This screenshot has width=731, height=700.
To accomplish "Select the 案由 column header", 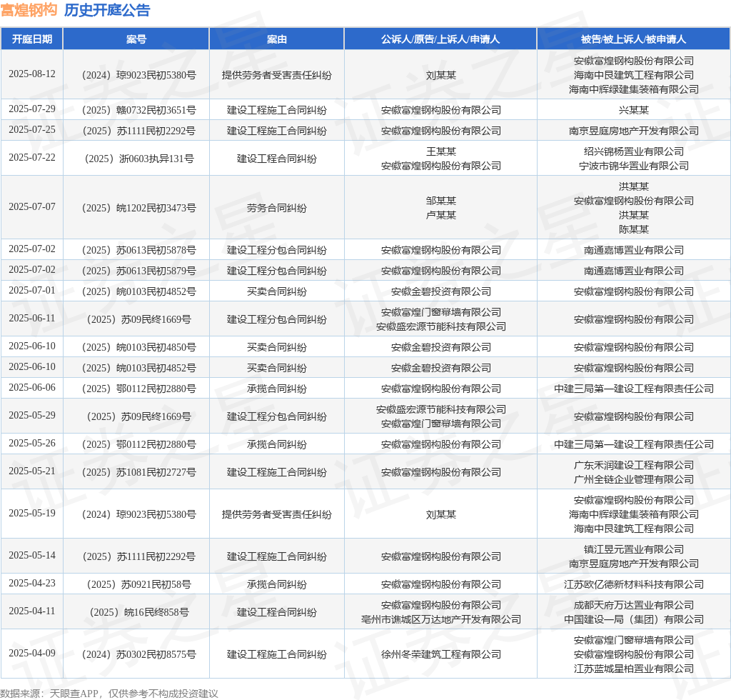I will (x=276, y=39).
